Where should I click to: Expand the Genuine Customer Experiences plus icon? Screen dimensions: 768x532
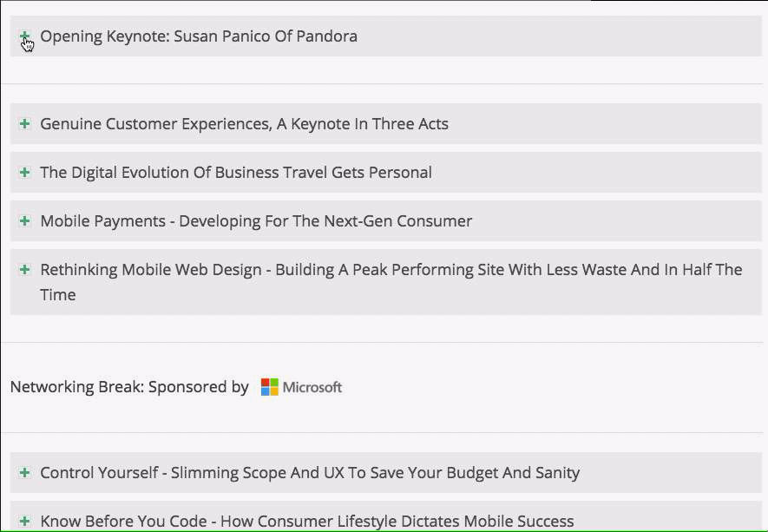[x=24, y=124]
